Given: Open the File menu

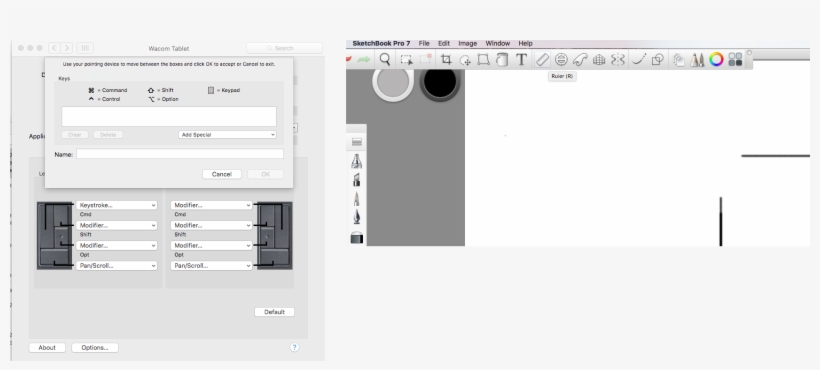Looking at the screenshot, I should [424, 43].
